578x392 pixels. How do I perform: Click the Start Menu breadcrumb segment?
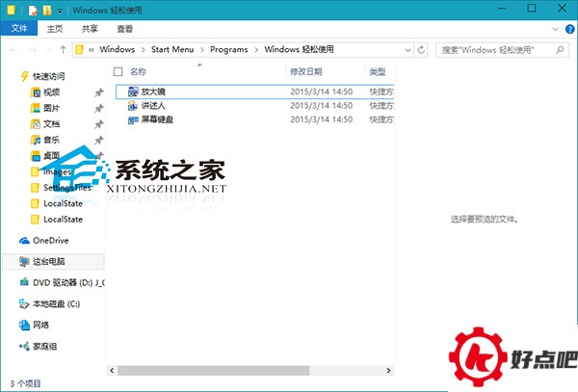(172, 49)
